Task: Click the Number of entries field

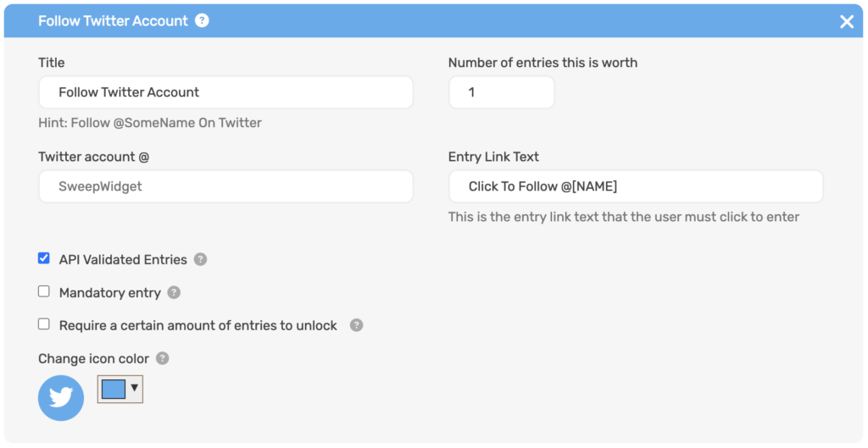Action: pos(502,92)
